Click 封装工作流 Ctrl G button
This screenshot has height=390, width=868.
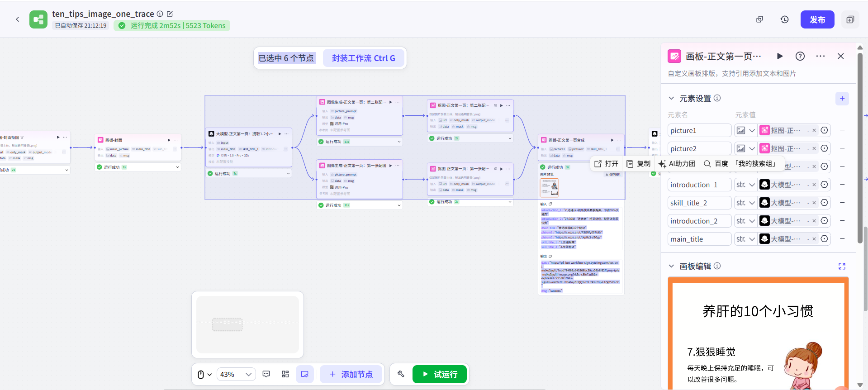364,58
